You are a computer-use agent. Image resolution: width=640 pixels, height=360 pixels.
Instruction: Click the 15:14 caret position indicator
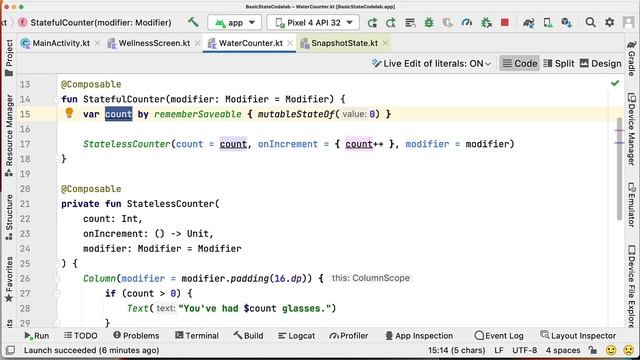tap(456, 350)
